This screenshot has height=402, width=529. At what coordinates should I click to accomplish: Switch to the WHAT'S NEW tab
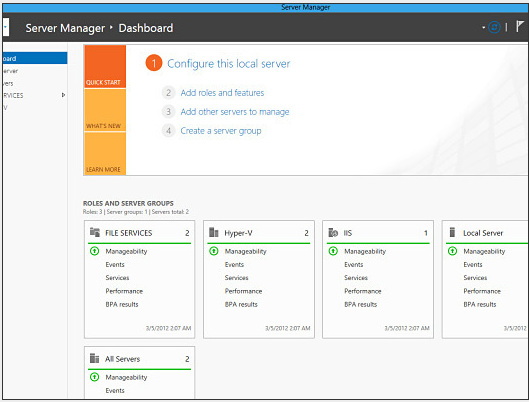tap(105, 110)
